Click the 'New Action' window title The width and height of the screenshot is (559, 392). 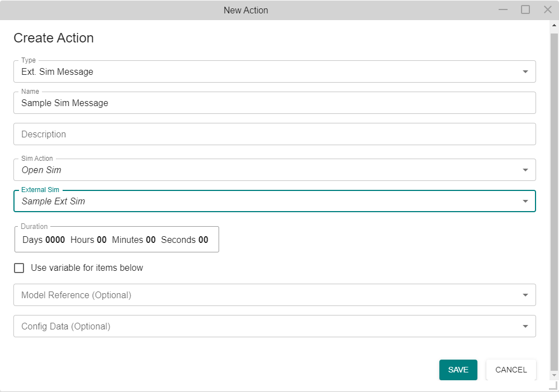[245, 10]
